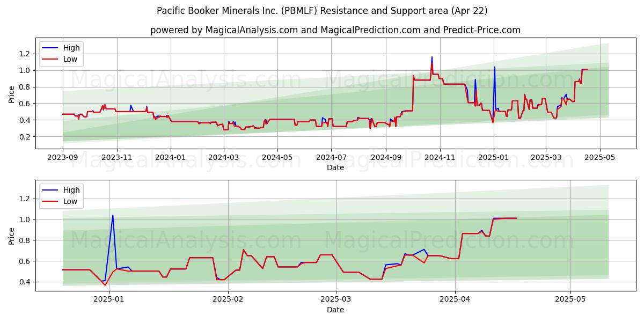This screenshot has height=322, width=644.
Task: Click the '2024-05' x-axis label
Action: [277, 157]
